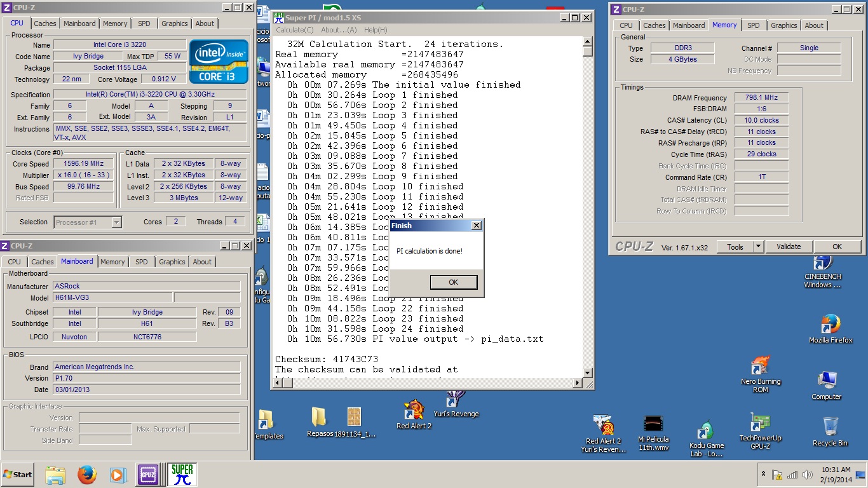Click the Show Desktop strip beside the taskbar clock
868x488 pixels.
click(861, 475)
